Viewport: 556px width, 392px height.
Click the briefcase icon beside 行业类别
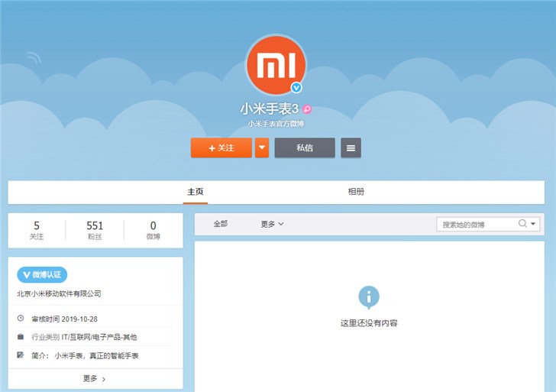pos(21,336)
